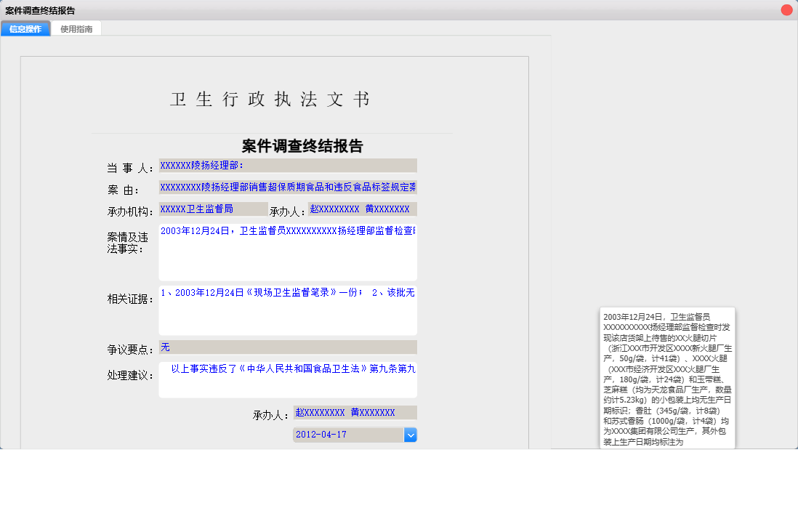
Task: Click the 案件调查终结报告 report title
Action: [x=303, y=145]
